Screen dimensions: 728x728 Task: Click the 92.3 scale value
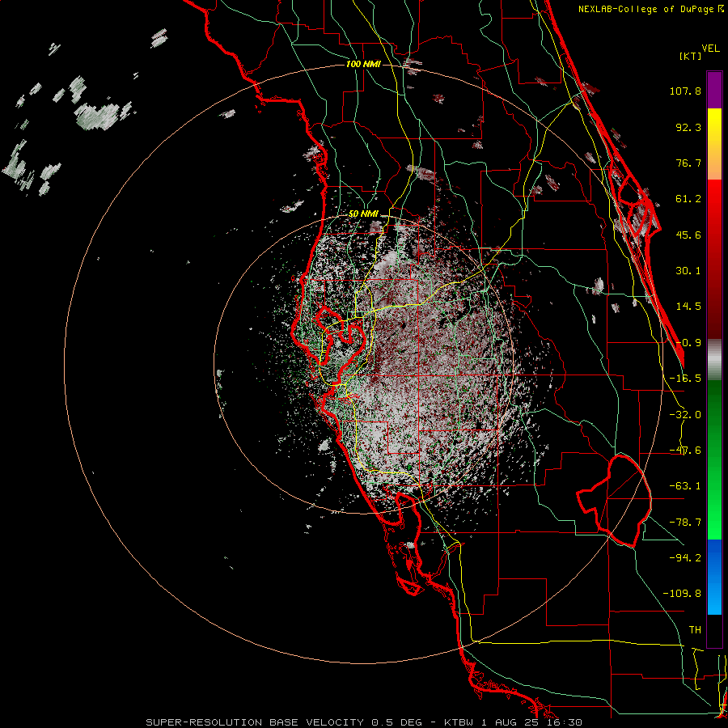(688, 127)
